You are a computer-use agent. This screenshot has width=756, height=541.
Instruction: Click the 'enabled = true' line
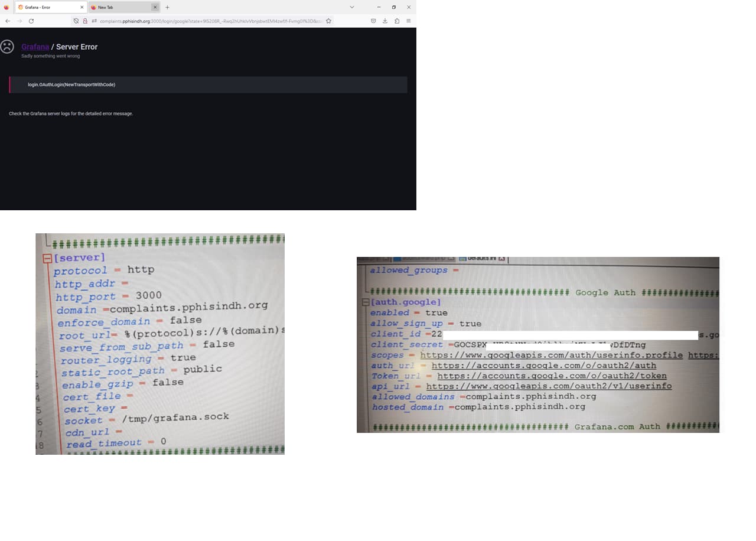409,312
